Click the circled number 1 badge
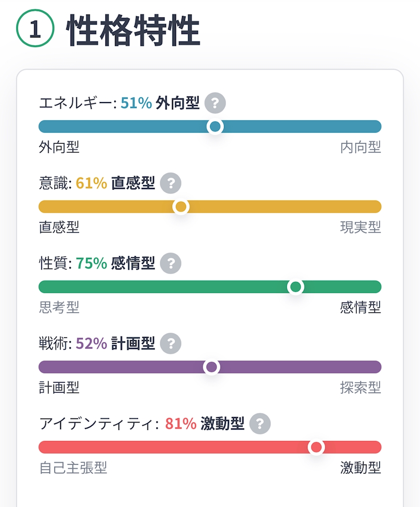420x507 pixels. pos(35,29)
